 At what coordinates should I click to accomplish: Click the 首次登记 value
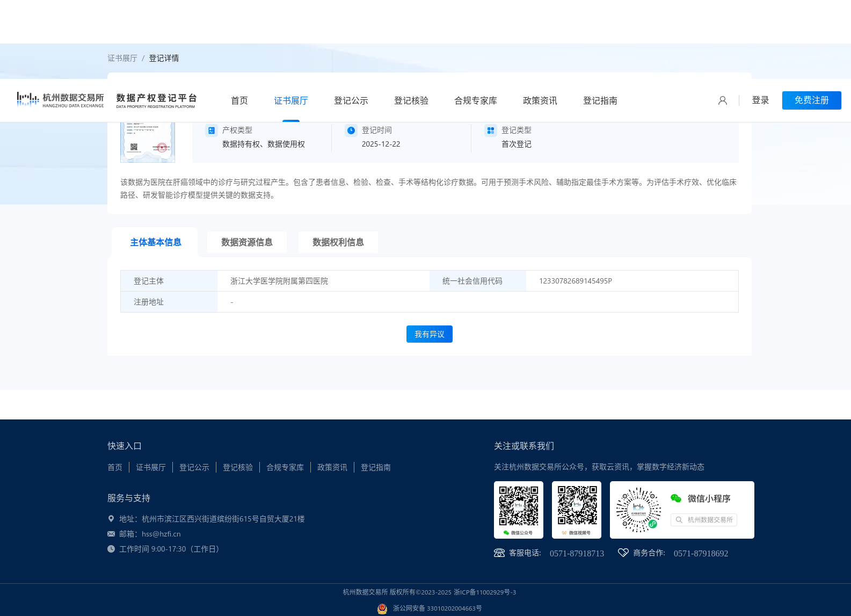517,144
